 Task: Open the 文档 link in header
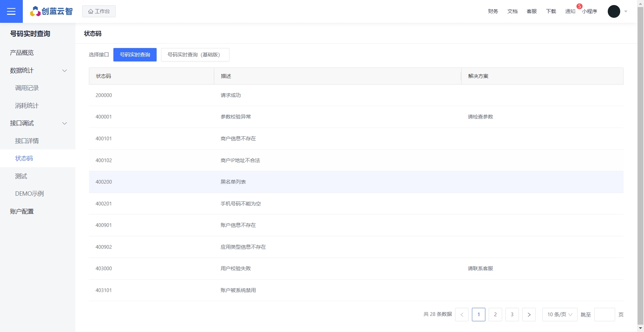click(x=512, y=11)
